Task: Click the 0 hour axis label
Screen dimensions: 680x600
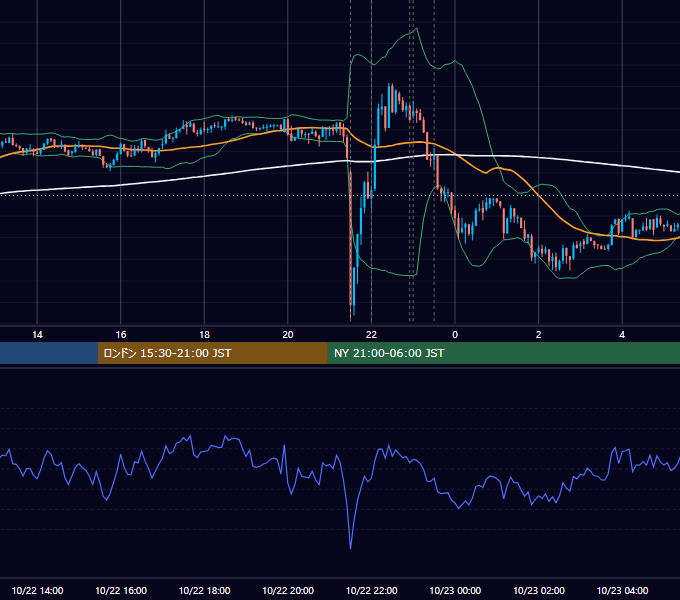Action: point(455,335)
